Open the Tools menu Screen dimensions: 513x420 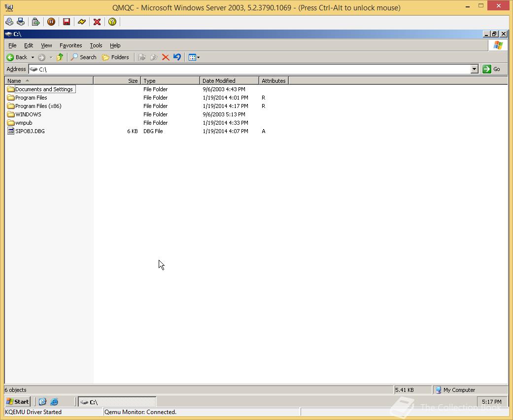point(96,45)
